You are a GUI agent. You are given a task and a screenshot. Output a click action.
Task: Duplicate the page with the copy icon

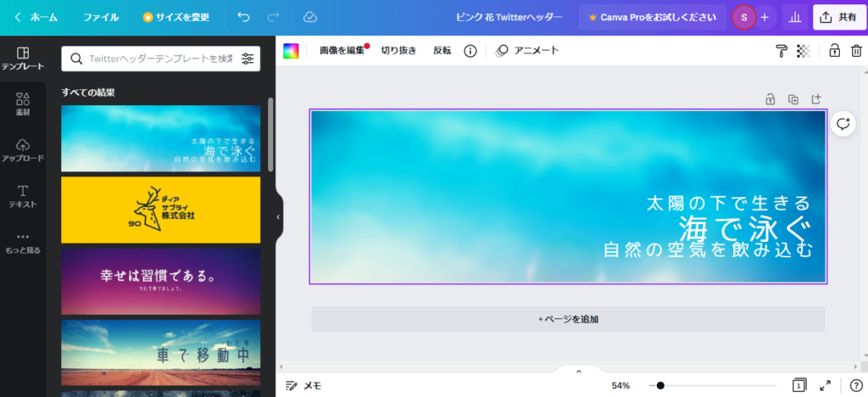(x=793, y=99)
